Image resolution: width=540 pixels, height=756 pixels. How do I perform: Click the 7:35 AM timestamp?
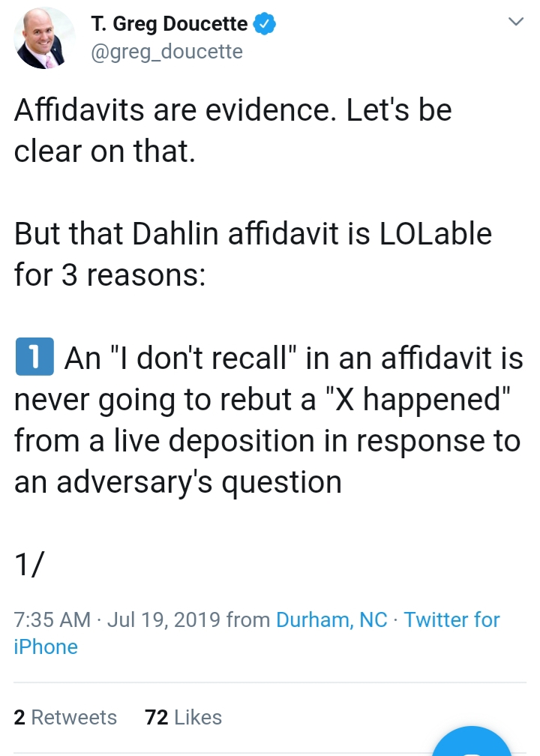pos(52,619)
